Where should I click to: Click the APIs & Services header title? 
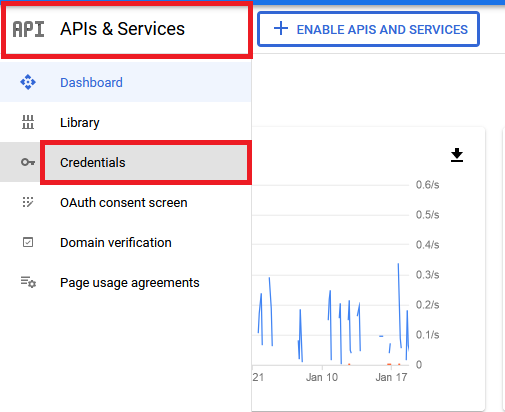pyautogui.click(x=122, y=29)
